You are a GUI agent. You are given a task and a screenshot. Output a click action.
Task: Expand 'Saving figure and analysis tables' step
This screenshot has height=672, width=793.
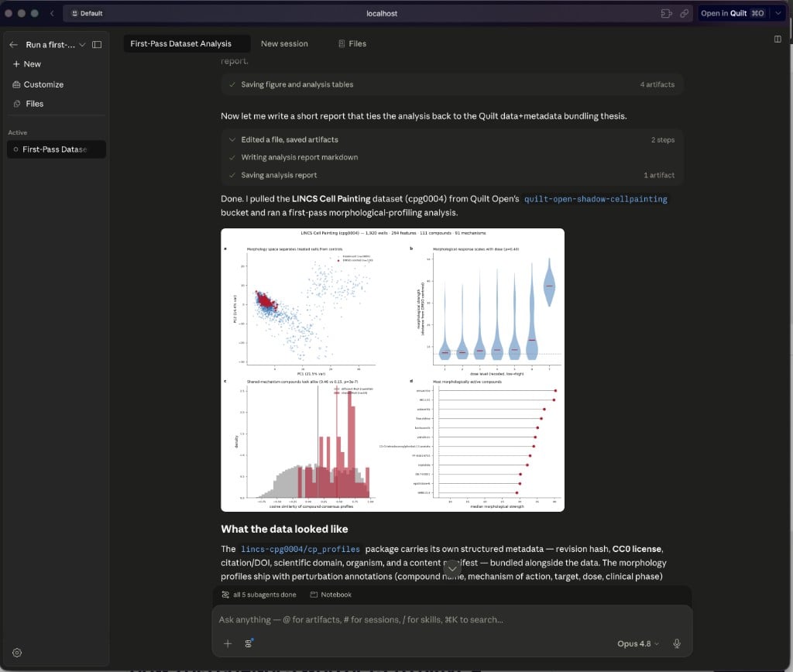pyautogui.click(x=451, y=84)
